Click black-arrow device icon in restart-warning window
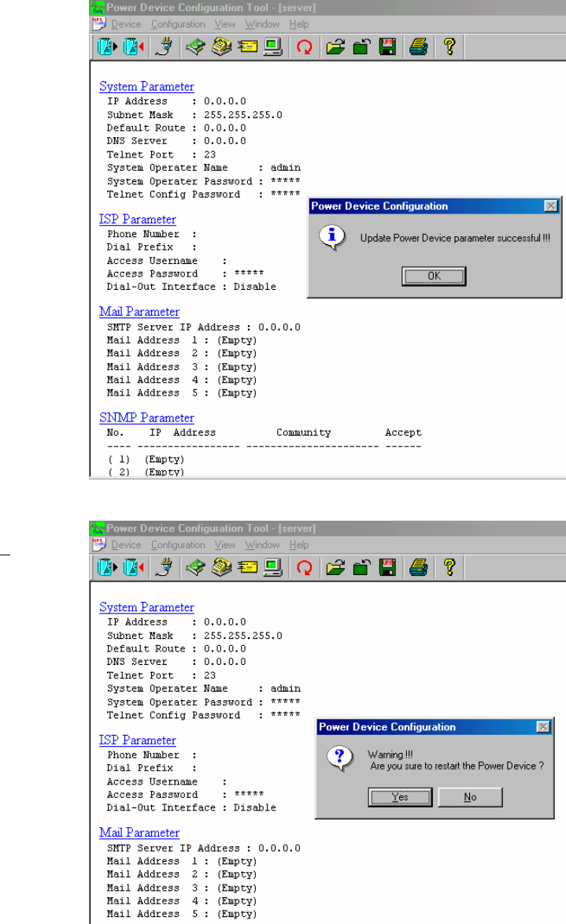The width and height of the screenshot is (566, 924). (107, 567)
